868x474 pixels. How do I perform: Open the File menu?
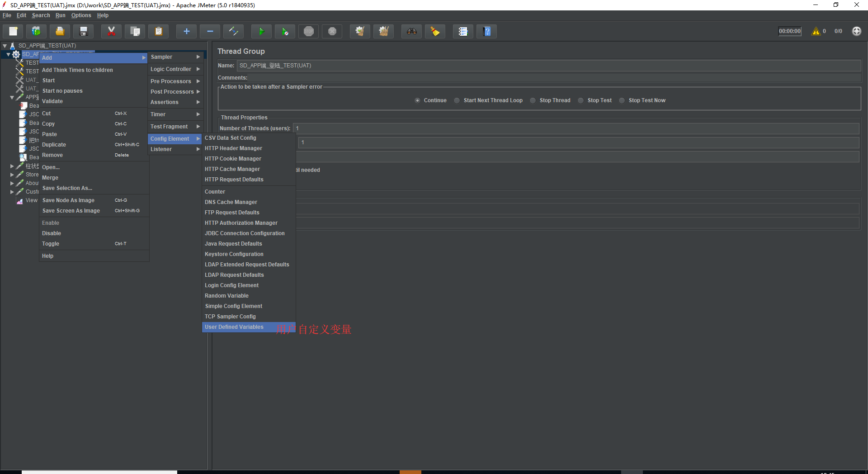(7, 15)
